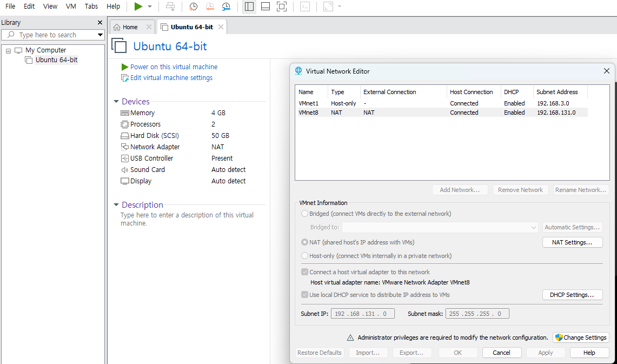
Task: Collapse the My Computer tree node
Action: [8, 51]
